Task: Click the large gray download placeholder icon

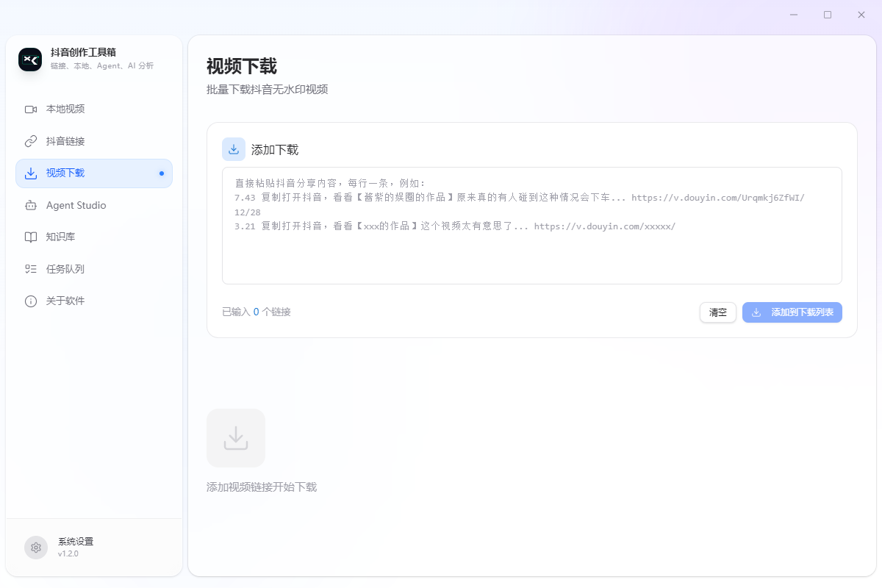Action: point(236,438)
